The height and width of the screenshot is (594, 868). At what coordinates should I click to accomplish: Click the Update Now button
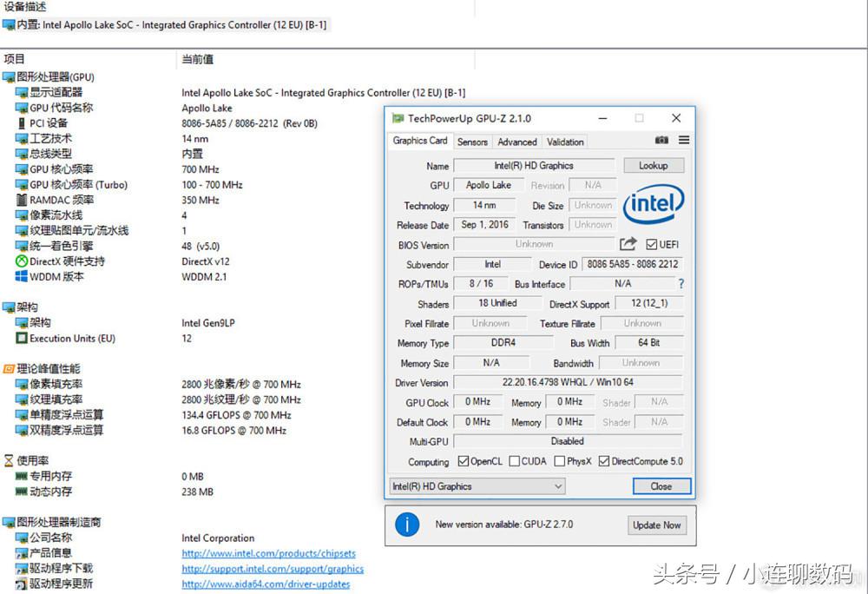pyautogui.click(x=657, y=525)
